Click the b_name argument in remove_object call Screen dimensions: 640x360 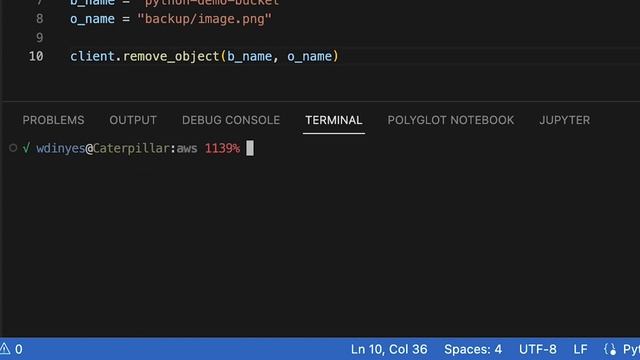pos(249,56)
